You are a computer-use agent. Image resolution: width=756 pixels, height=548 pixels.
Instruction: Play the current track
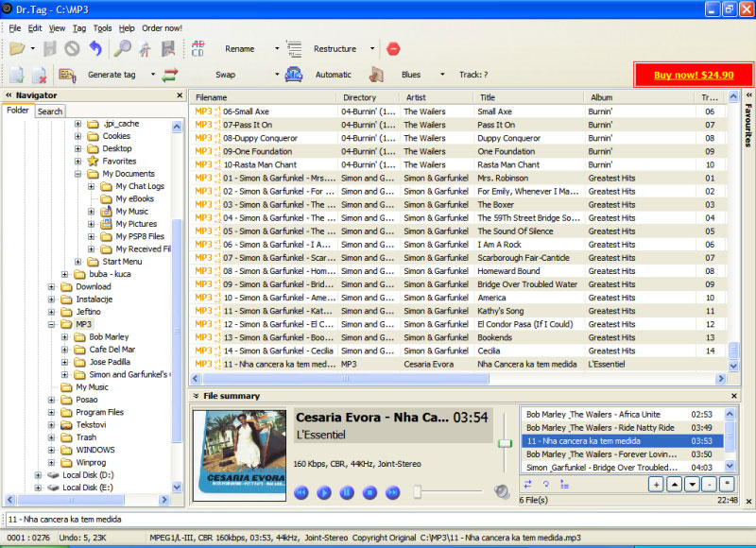[x=324, y=492]
